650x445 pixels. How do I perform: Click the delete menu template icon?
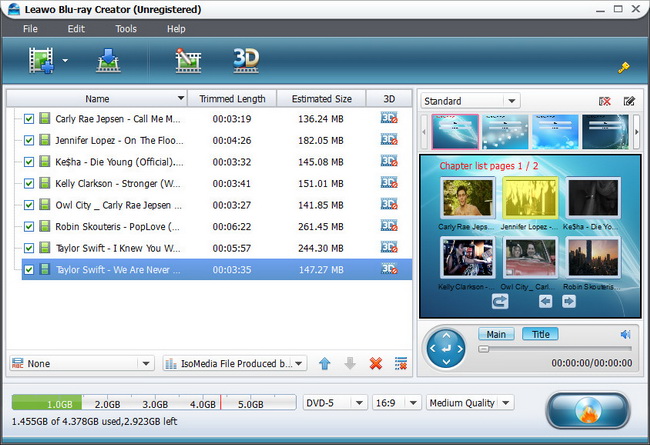(x=605, y=101)
